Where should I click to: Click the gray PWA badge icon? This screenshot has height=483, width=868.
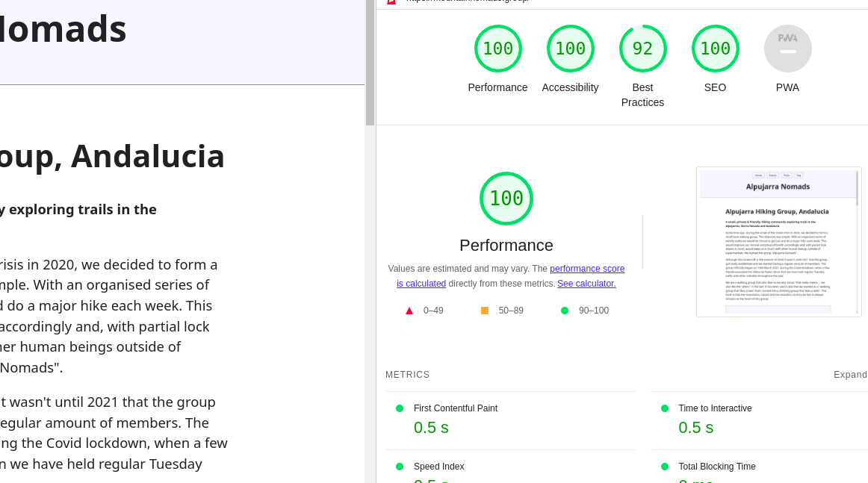point(787,48)
